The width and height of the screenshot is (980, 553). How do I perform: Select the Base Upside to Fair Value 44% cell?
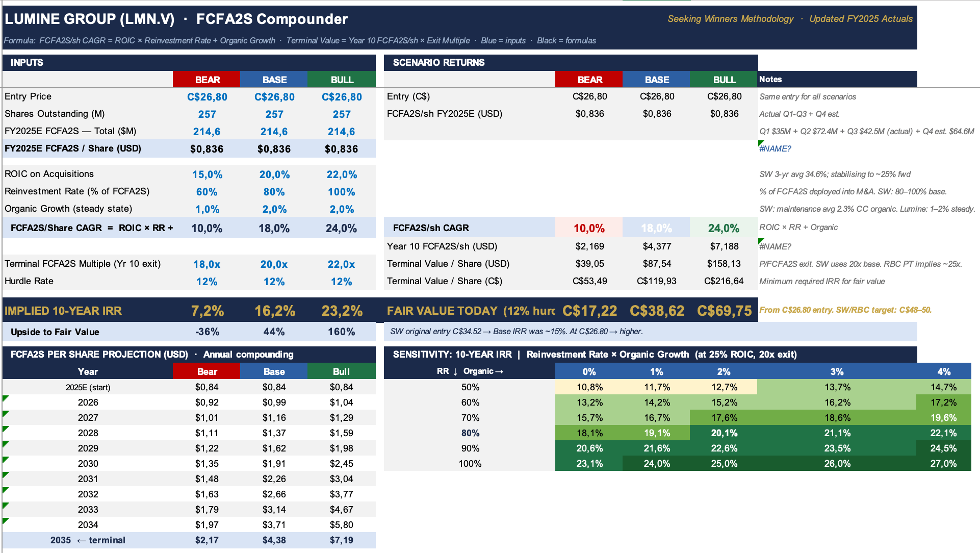pyautogui.click(x=274, y=332)
